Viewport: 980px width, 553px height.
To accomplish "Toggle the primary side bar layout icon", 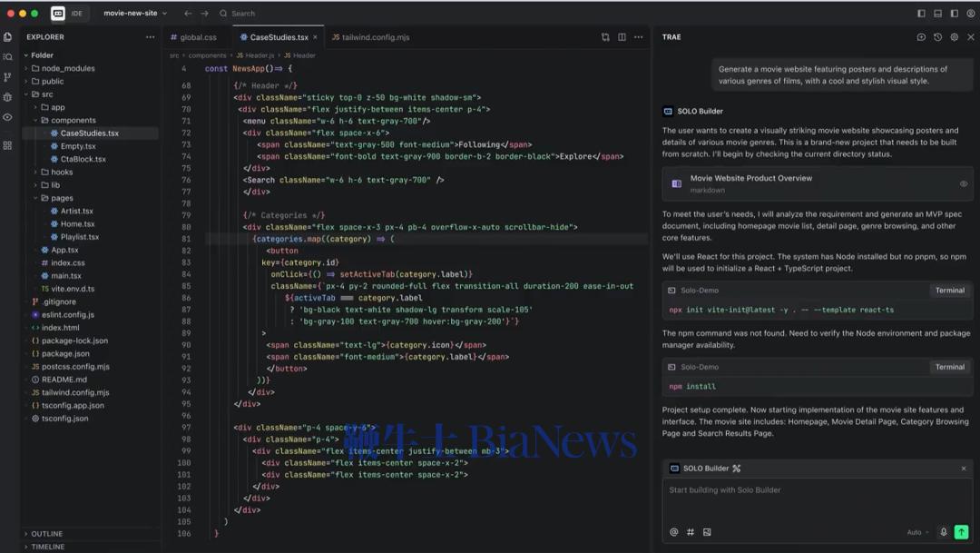I will click(921, 13).
